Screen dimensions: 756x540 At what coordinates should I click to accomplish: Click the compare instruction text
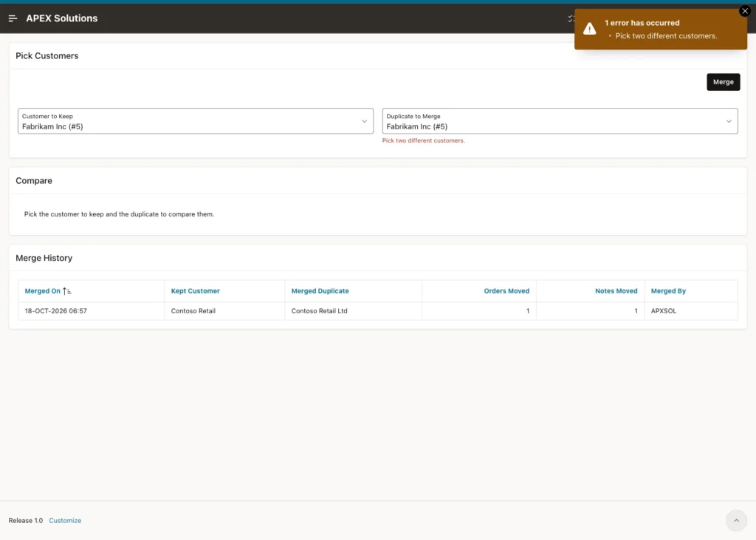[119, 213]
